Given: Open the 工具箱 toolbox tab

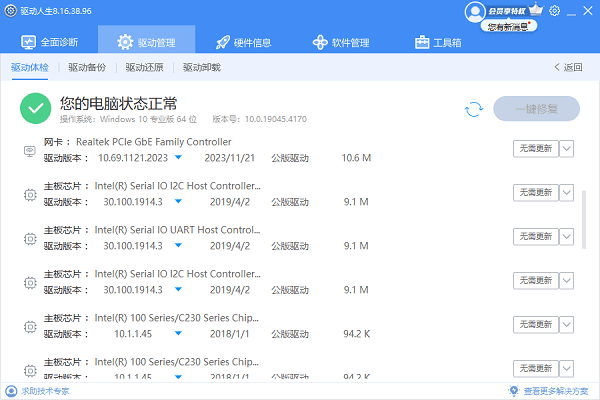Looking at the screenshot, I should coord(436,43).
